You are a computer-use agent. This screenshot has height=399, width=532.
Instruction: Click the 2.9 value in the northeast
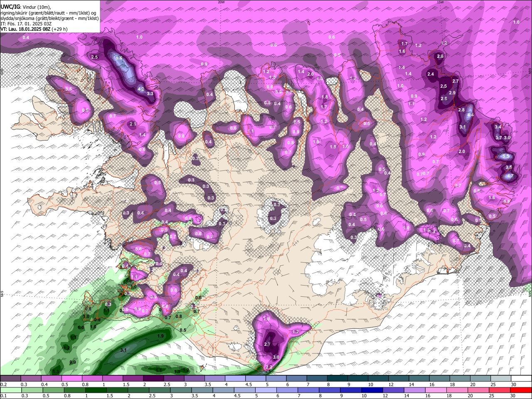point(453,93)
